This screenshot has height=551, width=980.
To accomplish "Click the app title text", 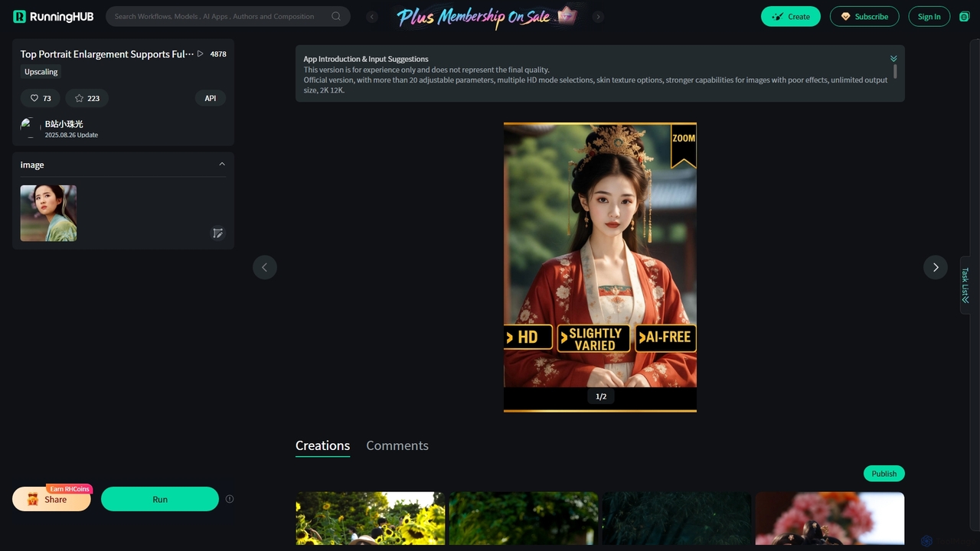I will pyautogui.click(x=107, y=54).
